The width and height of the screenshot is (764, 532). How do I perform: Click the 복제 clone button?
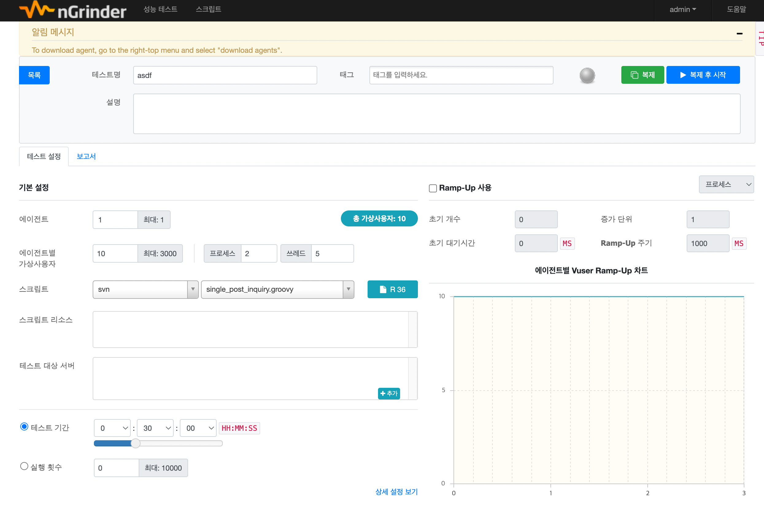[x=642, y=75]
